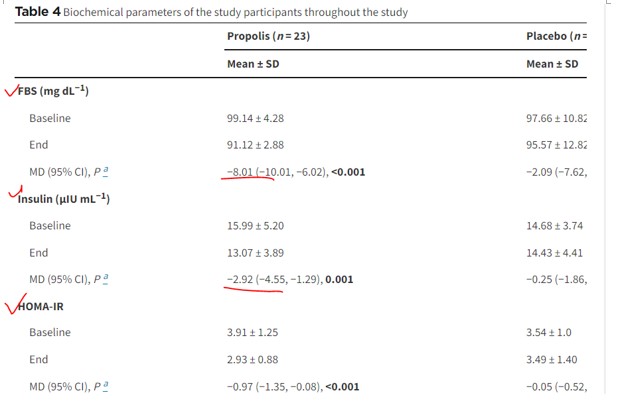Click the Insulin end value 13.07 ± 3.89
The height and width of the screenshot is (405, 623).
(x=255, y=253)
